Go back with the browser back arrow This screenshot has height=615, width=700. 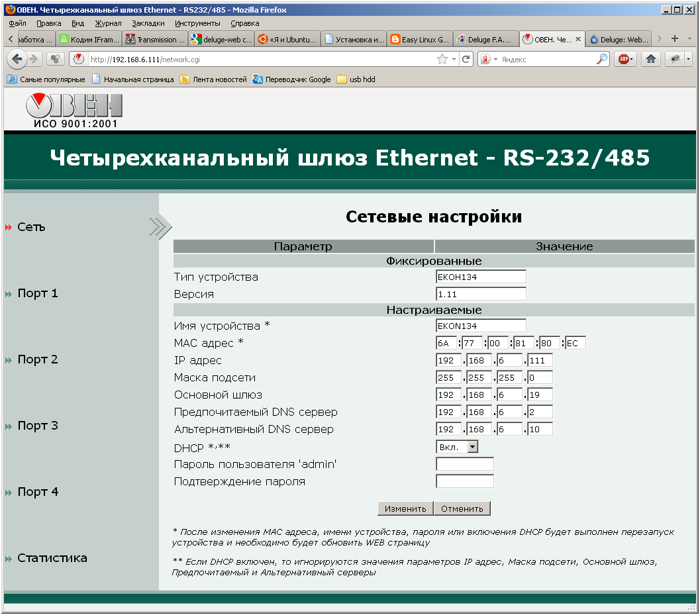pyautogui.click(x=17, y=59)
